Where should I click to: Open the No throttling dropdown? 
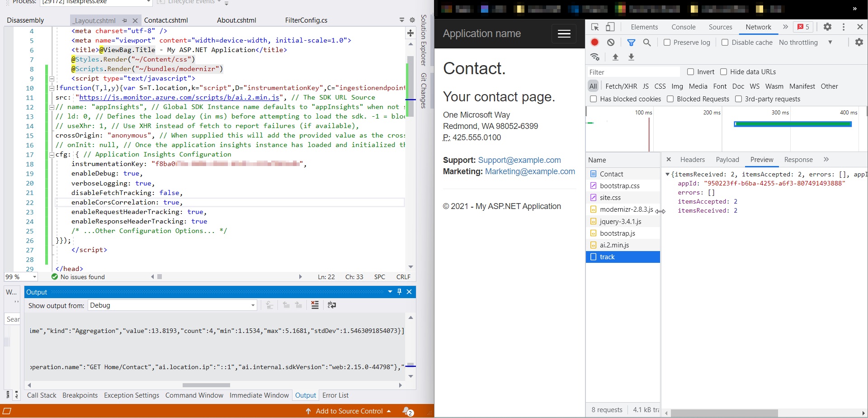[x=806, y=42]
